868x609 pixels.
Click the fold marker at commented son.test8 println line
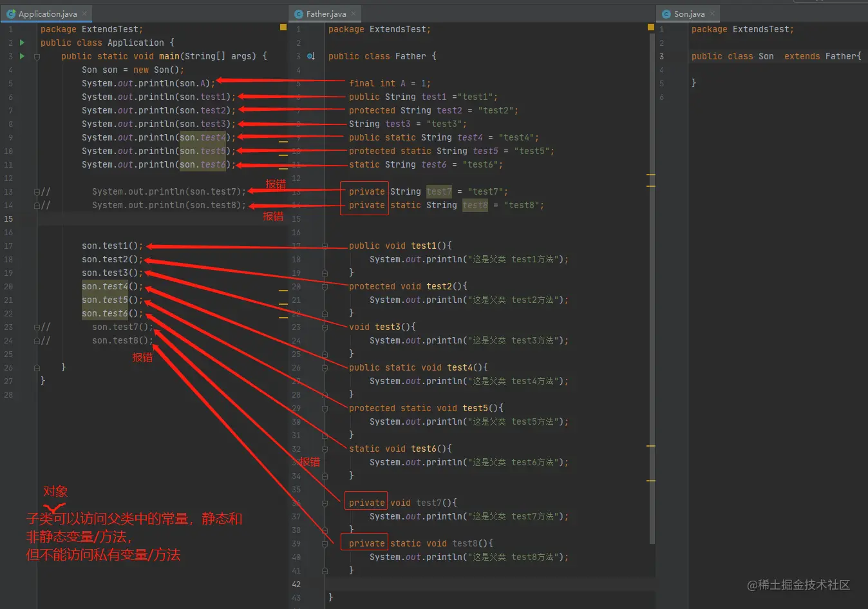coord(37,205)
